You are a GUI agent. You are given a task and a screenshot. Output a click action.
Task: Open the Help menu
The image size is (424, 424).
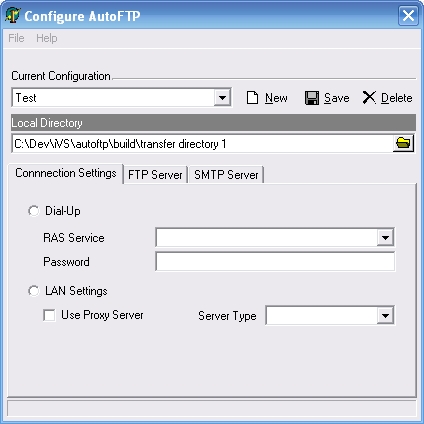pos(47,38)
